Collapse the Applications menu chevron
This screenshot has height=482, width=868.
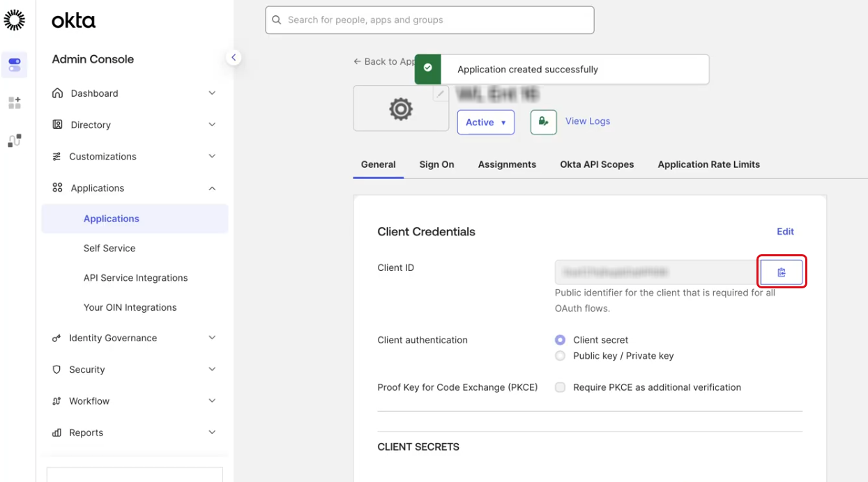pos(212,188)
